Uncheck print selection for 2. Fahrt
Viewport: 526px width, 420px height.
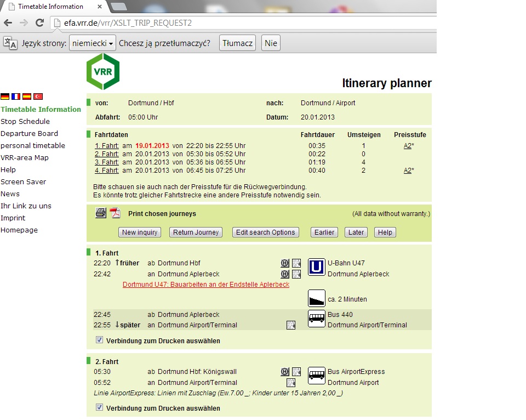(x=99, y=407)
